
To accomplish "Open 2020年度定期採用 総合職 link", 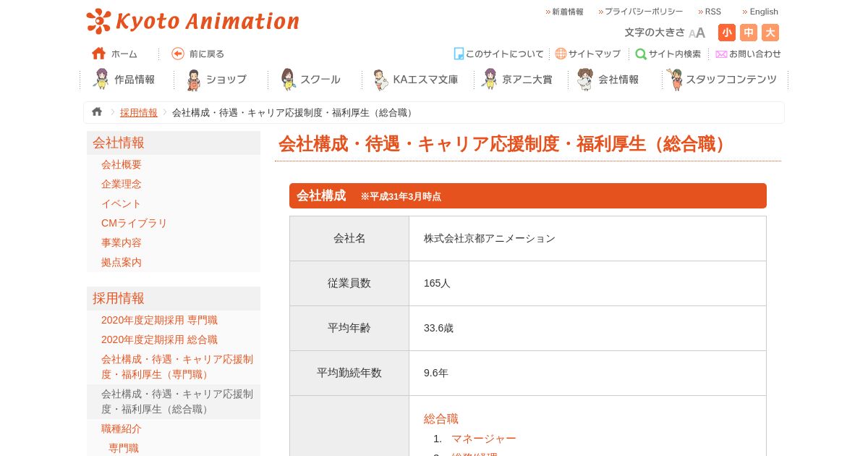I will (159, 339).
